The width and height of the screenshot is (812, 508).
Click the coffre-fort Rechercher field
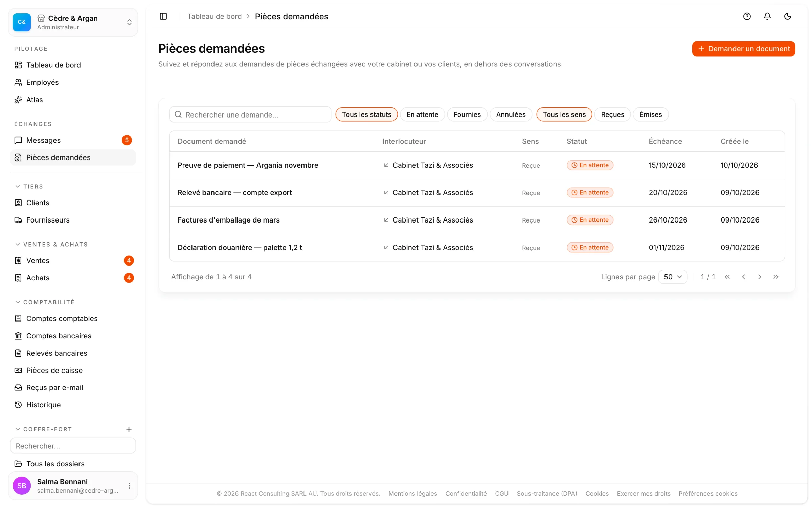pyautogui.click(x=73, y=446)
